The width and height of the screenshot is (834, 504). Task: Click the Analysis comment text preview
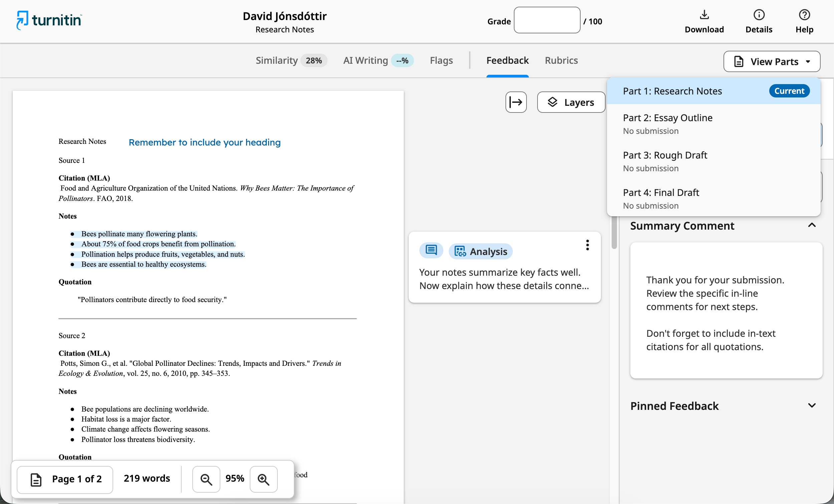[x=504, y=279]
